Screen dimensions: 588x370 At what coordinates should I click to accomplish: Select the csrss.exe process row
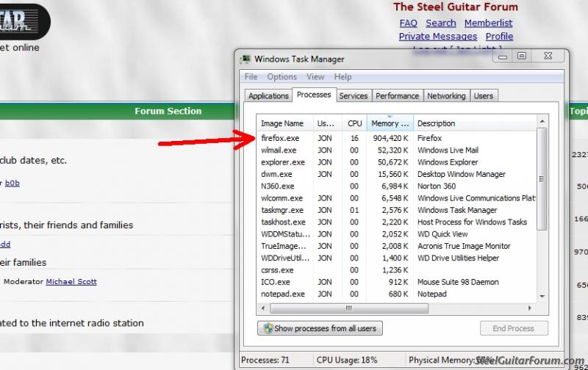[x=397, y=270]
